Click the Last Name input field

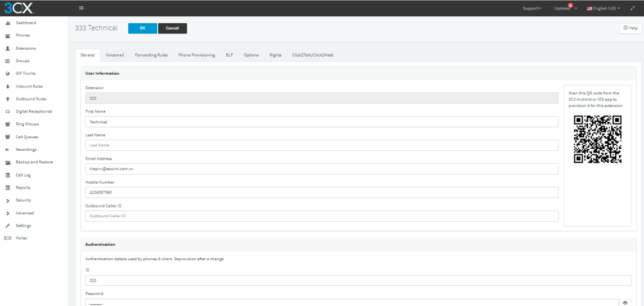(x=321, y=145)
